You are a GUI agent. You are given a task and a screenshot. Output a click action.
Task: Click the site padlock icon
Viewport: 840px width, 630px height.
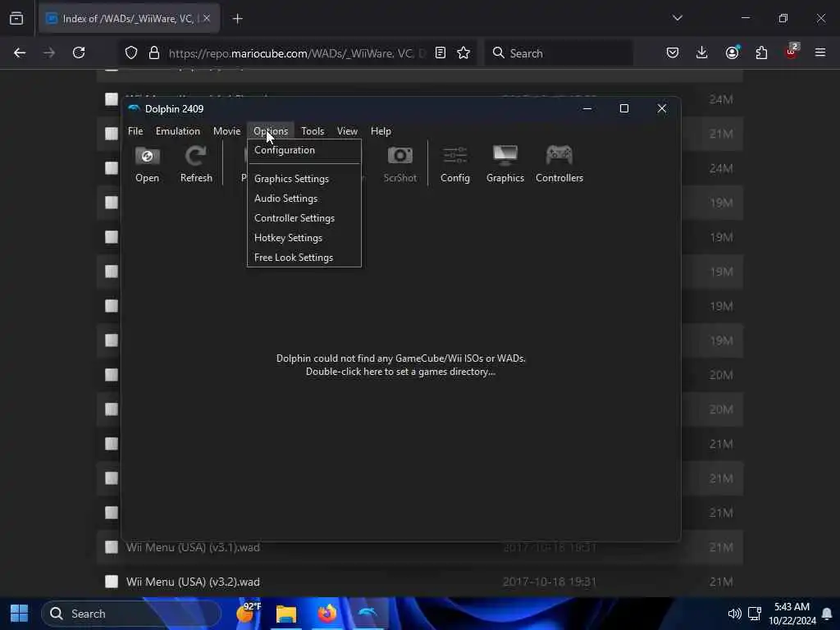coord(154,52)
